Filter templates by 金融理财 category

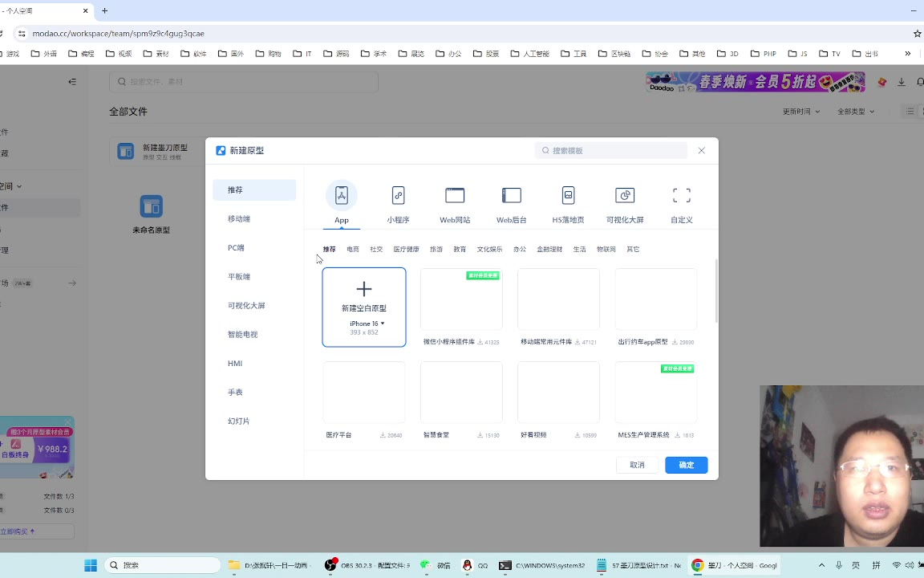click(x=549, y=250)
